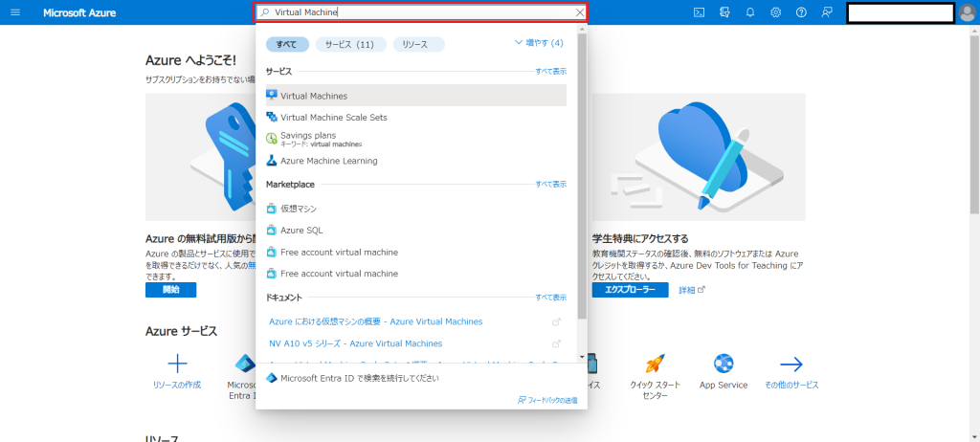Open Azure Machine Learning result
Screen dimensions: 980x442
pos(416,161)
